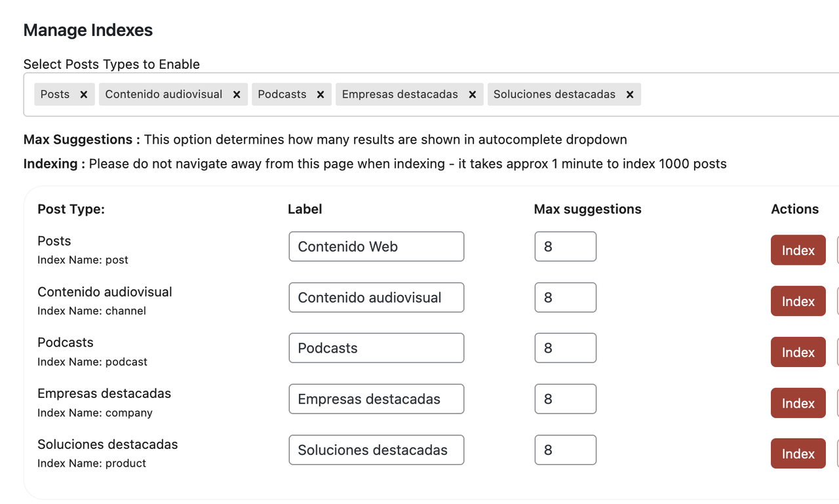
Task: Click x icon on Podcasts tag
Action: [321, 94]
